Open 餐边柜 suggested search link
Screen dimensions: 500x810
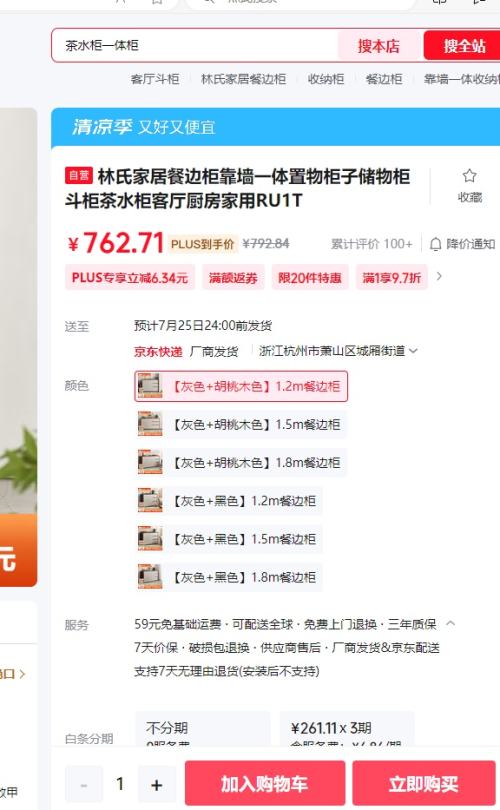pyautogui.click(x=383, y=79)
